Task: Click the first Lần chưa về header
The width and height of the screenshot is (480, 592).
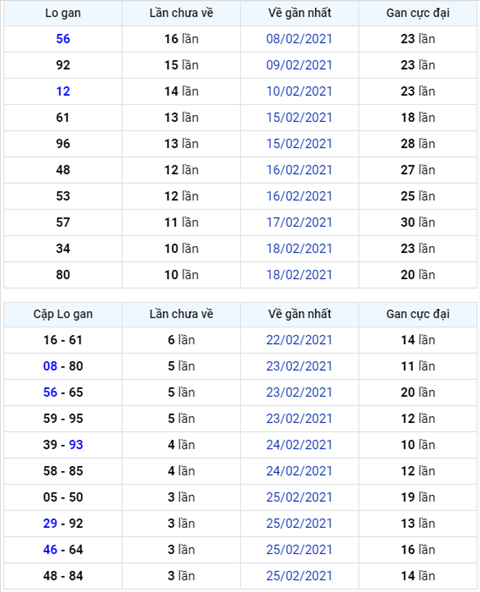Action: click(181, 13)
